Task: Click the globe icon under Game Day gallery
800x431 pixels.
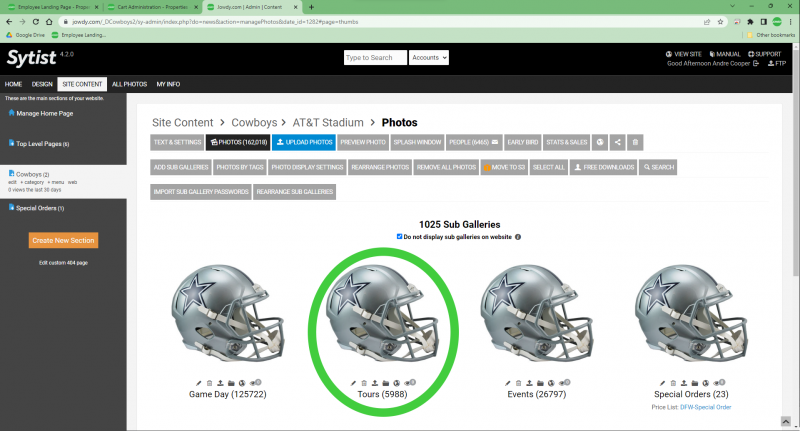Action: click(x=242, y=383)
